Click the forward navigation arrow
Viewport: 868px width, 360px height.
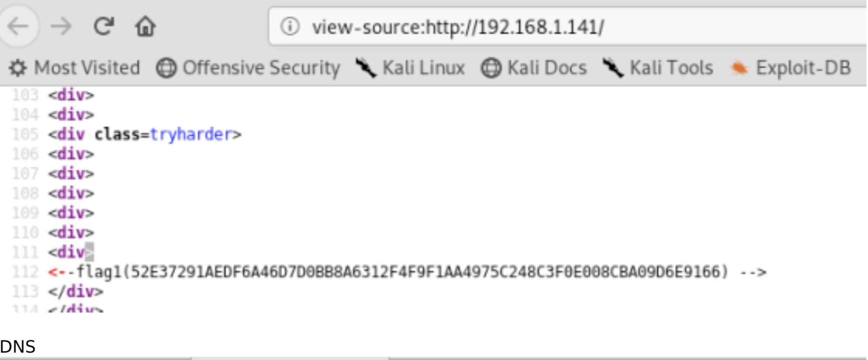[x=61, y=27]
